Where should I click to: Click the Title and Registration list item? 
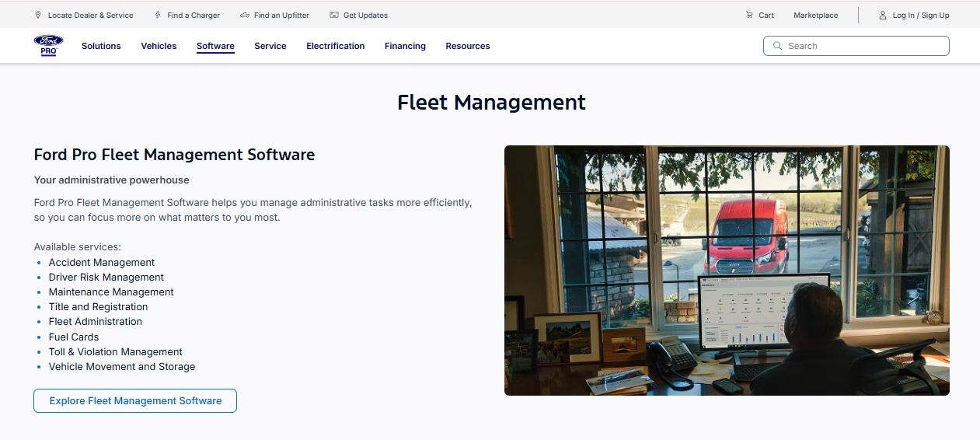click(98, 307)
